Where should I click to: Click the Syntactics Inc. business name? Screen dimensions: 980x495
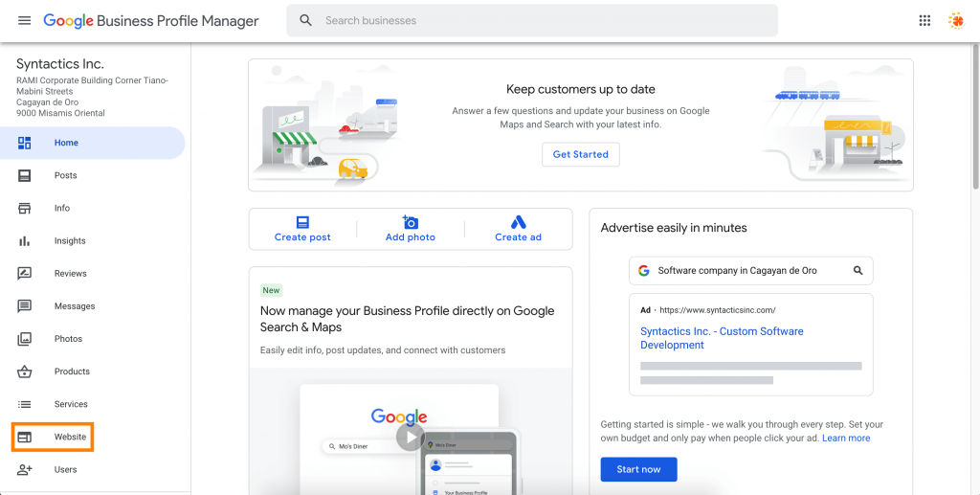pos(60,64)
